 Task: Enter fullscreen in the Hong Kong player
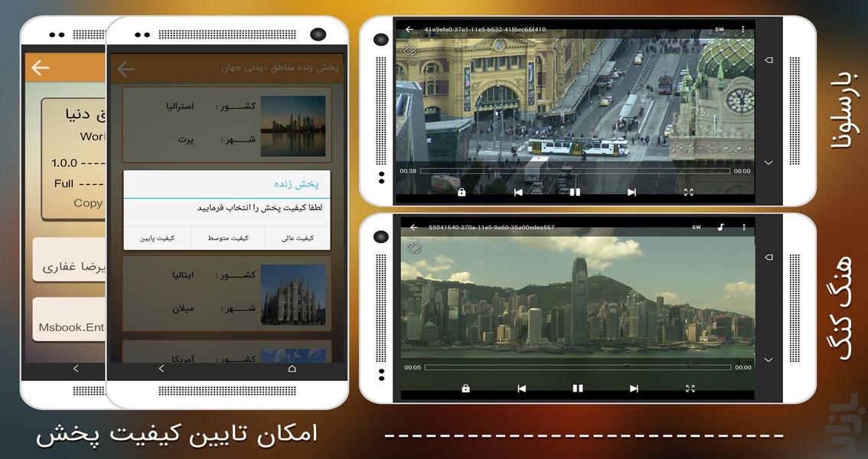[690, 389]
